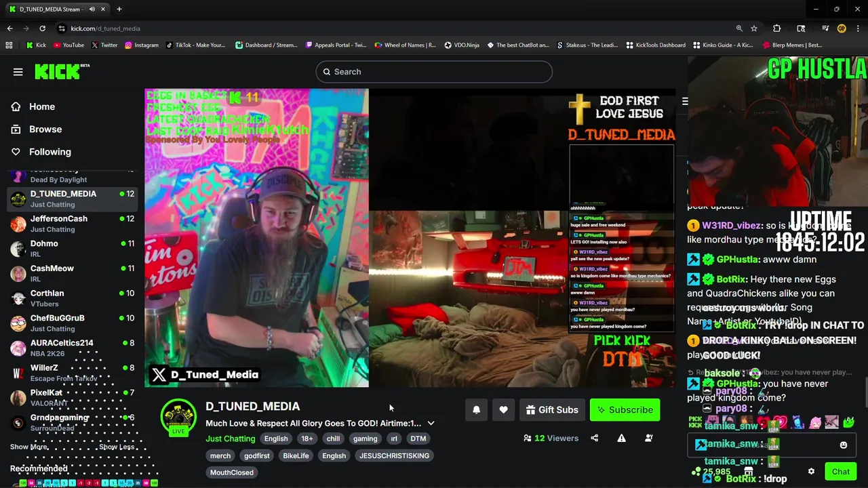
Task: Click the D_TUNED_MEDIA channel name heading
Action: click(x=252, y=406)
